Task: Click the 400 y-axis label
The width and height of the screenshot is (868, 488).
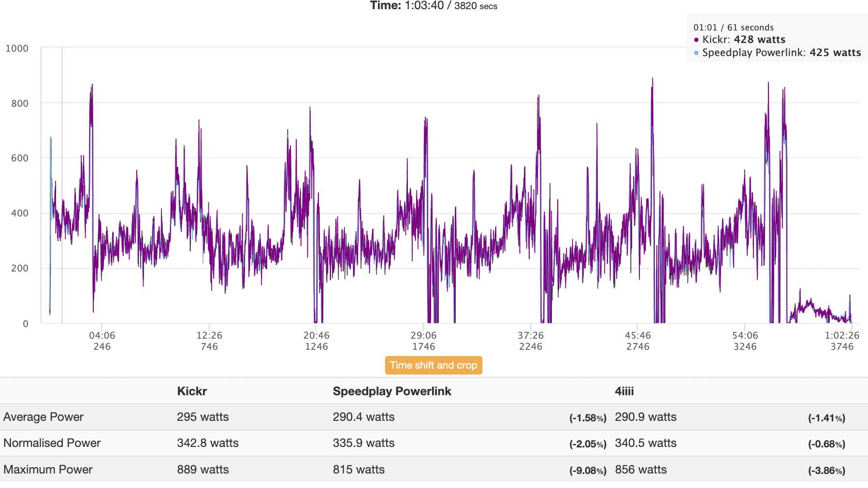Action: click(20, 213)
